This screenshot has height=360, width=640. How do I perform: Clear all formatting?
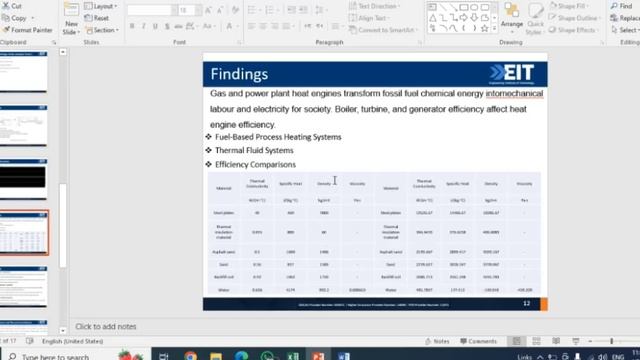(x=235, y=10)
